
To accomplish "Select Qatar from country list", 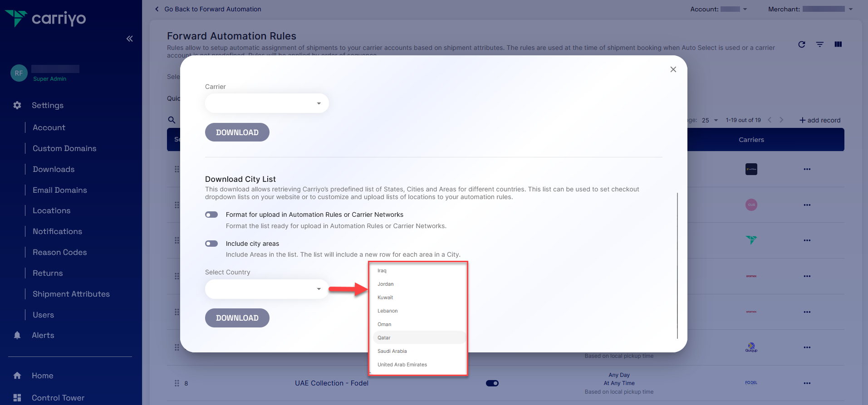I will pos(419,338).
